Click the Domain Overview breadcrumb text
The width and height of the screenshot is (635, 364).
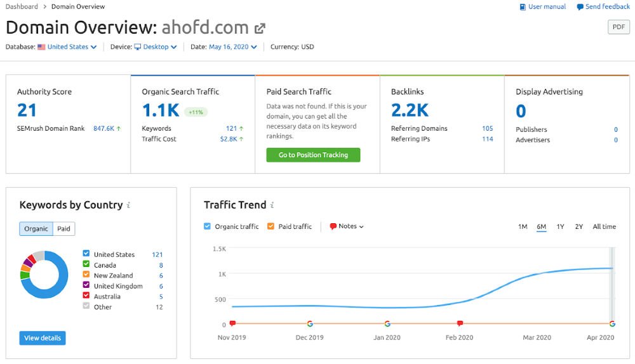pyautogui.click(x=77, y=7)
